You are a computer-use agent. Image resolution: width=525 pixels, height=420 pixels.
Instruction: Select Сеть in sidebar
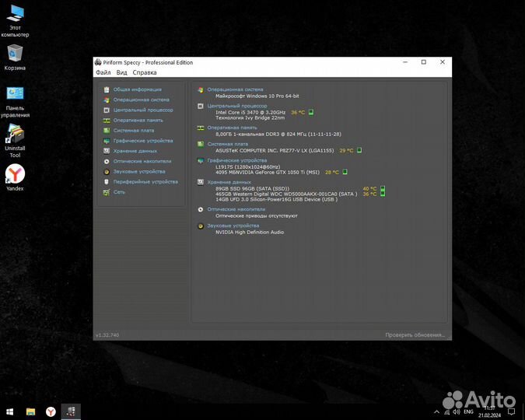pos(119,192)
